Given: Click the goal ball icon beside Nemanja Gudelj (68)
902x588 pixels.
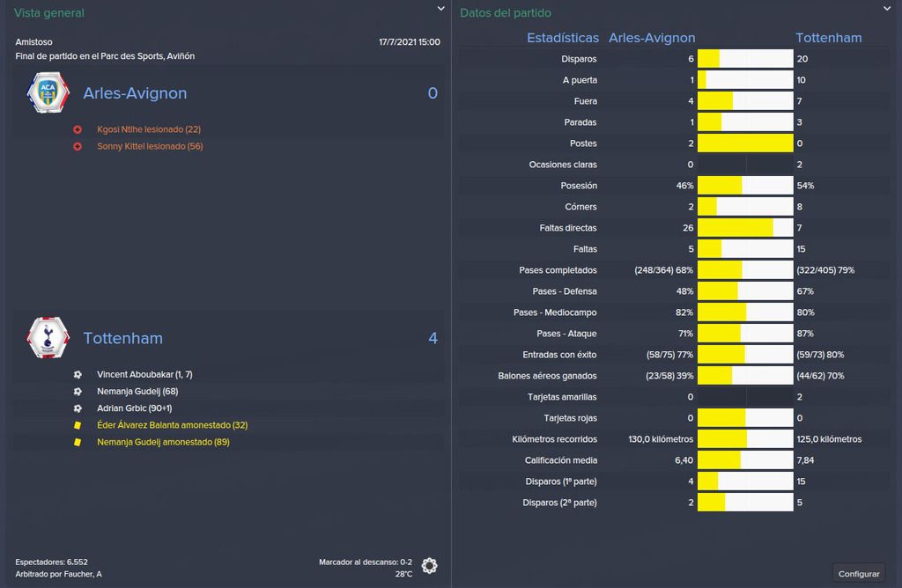Looking at the screenshot, I should [x=78, y=392].
